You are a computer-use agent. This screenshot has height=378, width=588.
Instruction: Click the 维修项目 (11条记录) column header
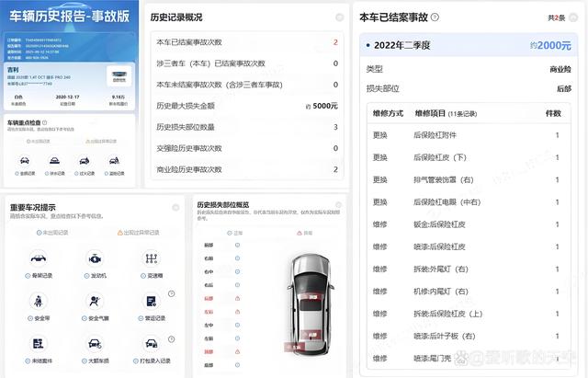click(446, 113)
